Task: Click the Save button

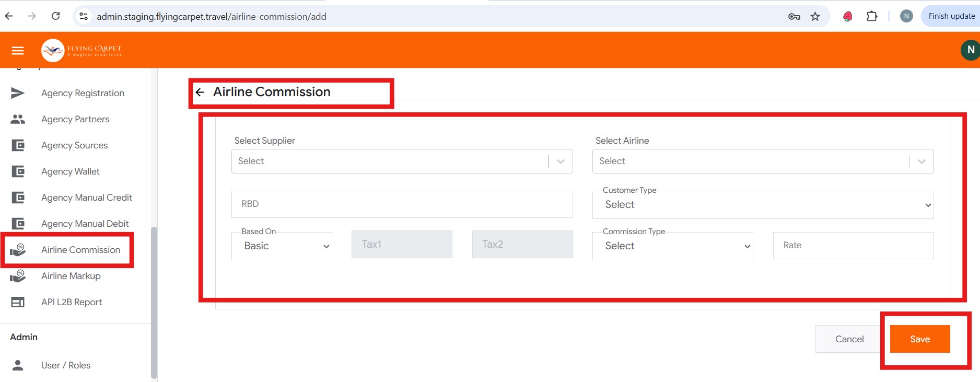Action: point(919,339)
